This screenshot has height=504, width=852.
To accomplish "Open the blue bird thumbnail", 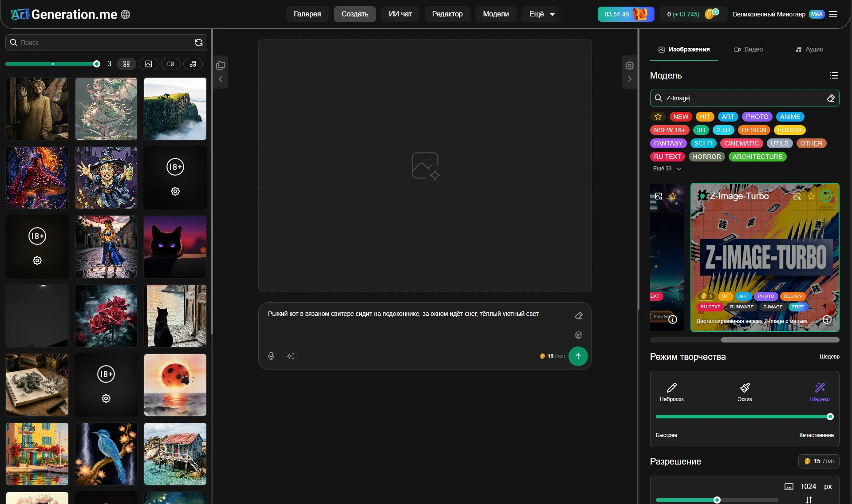I will 106,454.
